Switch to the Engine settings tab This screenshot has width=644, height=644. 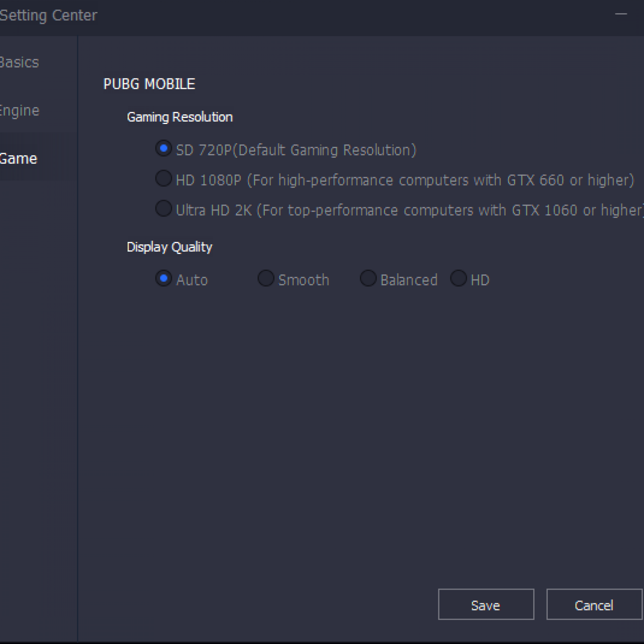[x=38, y=110]
